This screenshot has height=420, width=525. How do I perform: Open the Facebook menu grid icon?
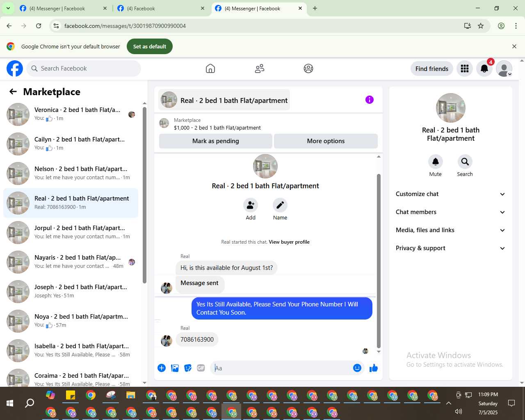coord(465,68)
